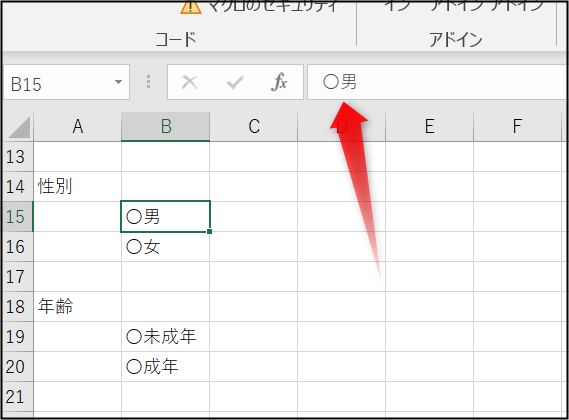Select row 17 header

(x=17, y=277)
